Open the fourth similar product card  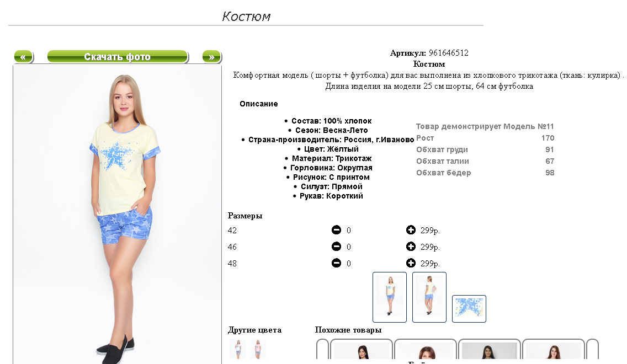click(554, 349)
